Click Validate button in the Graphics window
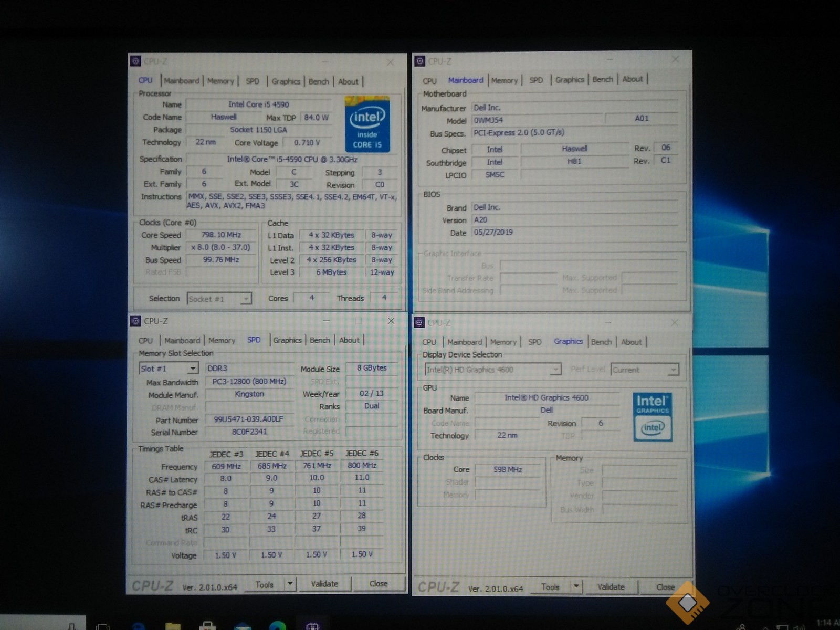 tap(611, 587)
